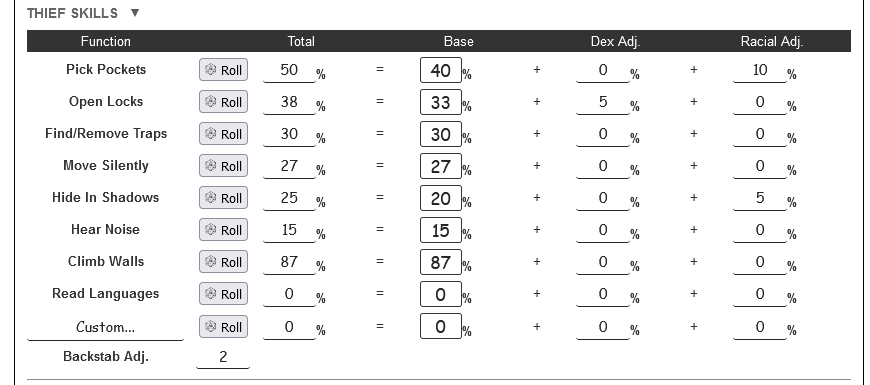
Task: Select Read Languages base value field
Action: 441,295
